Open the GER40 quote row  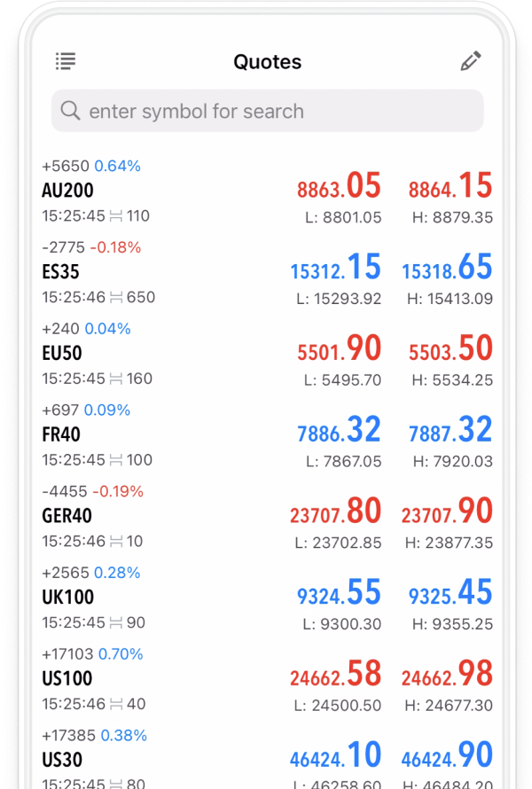point(66,516)
